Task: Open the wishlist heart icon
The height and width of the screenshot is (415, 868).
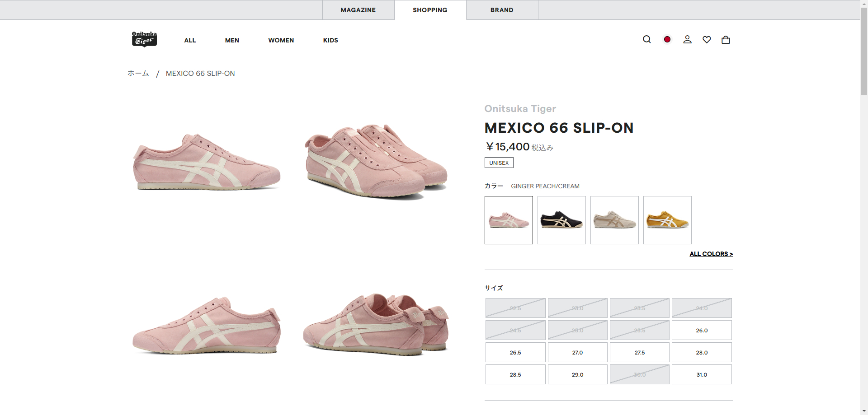Action: (707, 40)
